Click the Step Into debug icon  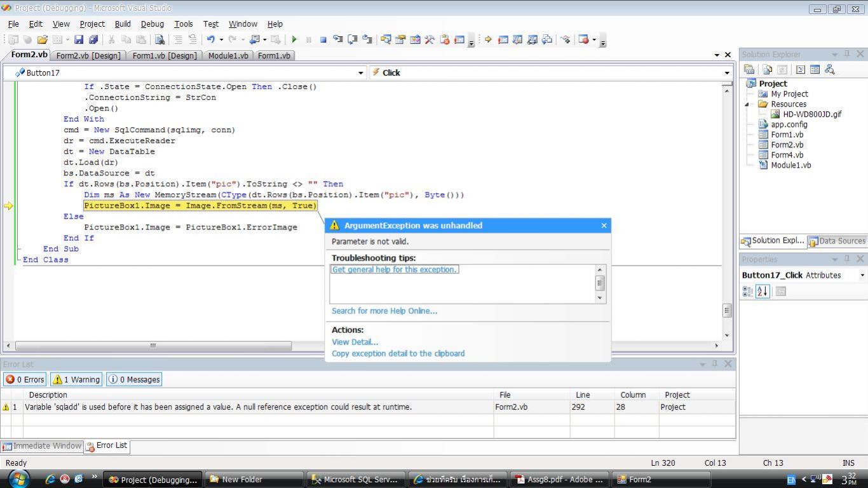(338, 39)
